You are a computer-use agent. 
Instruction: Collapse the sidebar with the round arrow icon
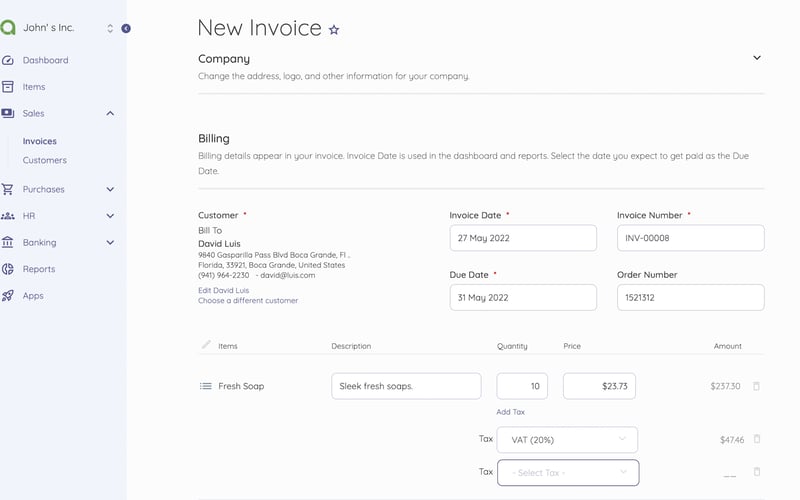pyautogui.click(x=126, y=29)
